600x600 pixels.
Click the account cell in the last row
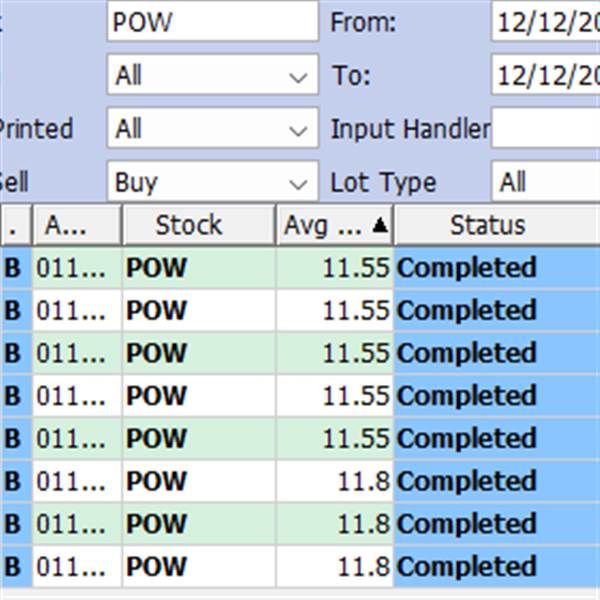tap(76, 567)
